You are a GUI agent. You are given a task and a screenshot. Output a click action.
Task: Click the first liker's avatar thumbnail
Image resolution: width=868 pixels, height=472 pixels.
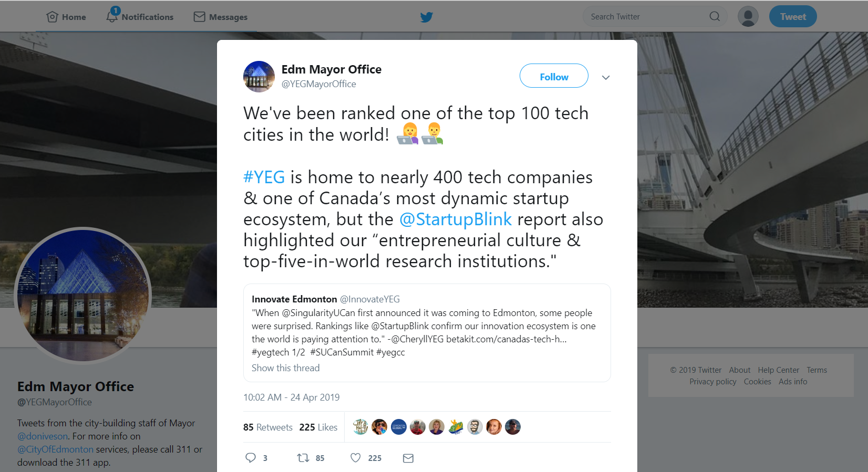tap(360, 427)
